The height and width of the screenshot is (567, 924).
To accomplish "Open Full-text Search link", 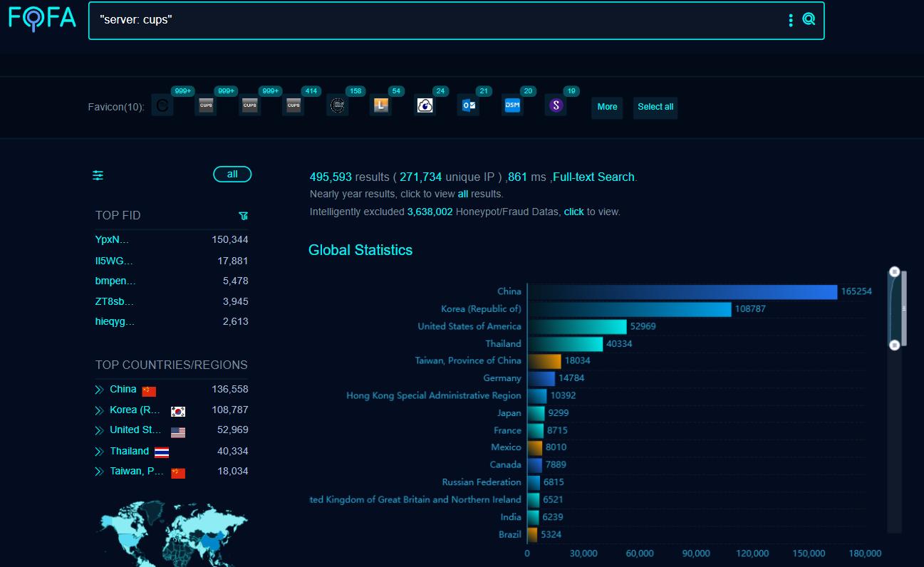I will tap(593, 177).
